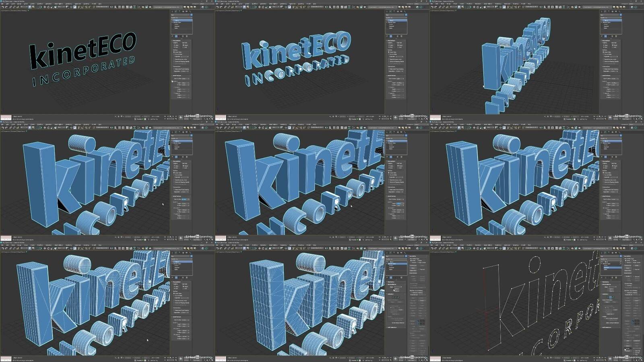Click object name field in side-on logo frame
This screenshot has height=362, width=644.
coord(610,15)
